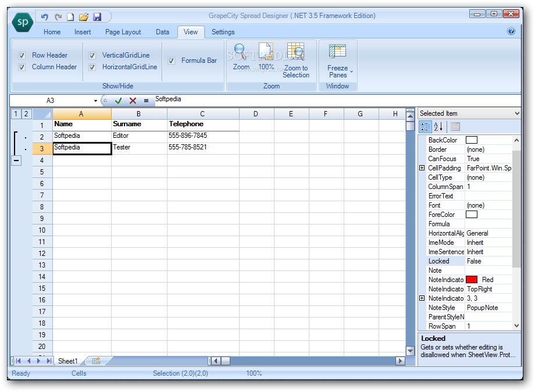This screenshot has width=535, height=392.
Task: Toggle the Formula Bar checkbox
Action: click(x=172, y=60)
